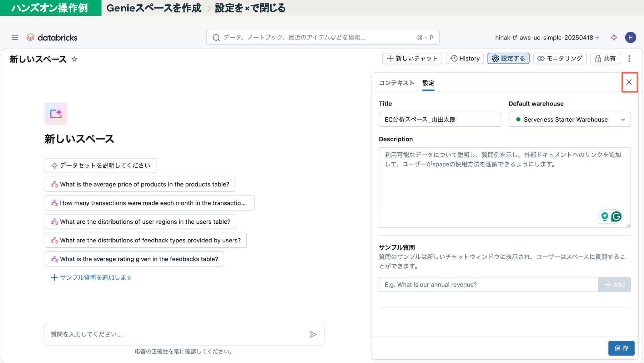Ask distributions of user regions question
Viewport: 644px width, 363px height.
[x=140, y=222]
